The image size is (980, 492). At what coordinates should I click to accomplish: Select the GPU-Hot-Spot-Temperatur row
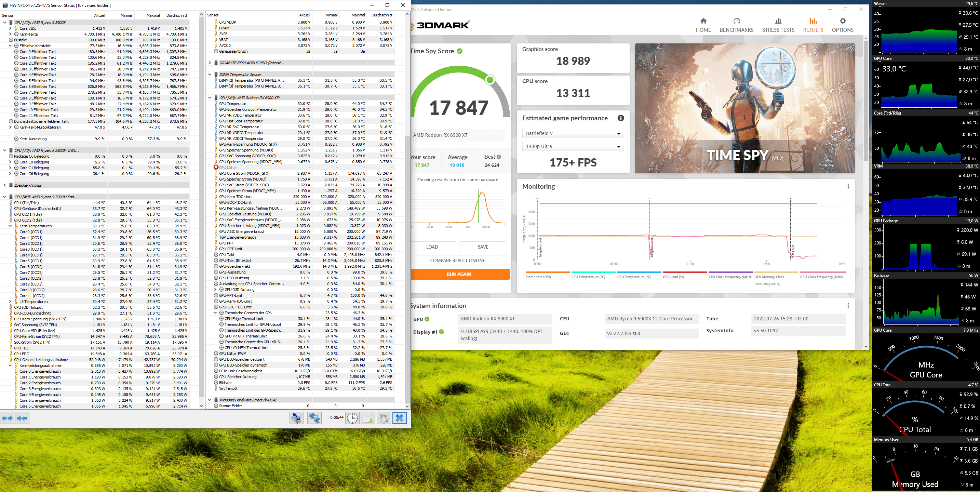pos(303,121)
